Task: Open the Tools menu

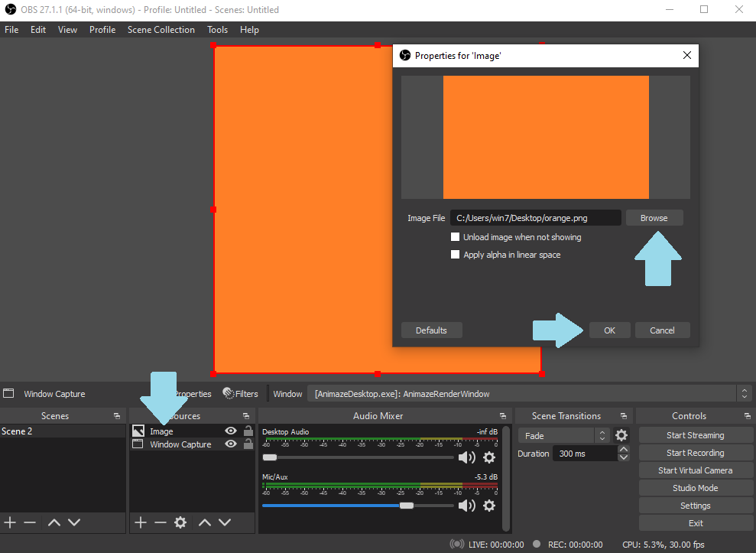Action: (x=217, y=30)
